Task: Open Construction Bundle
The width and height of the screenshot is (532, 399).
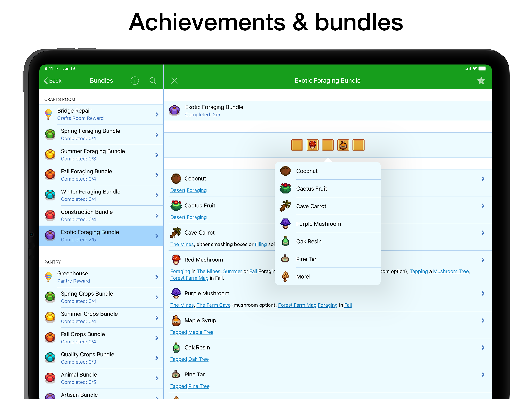Action: pos(101,215)
